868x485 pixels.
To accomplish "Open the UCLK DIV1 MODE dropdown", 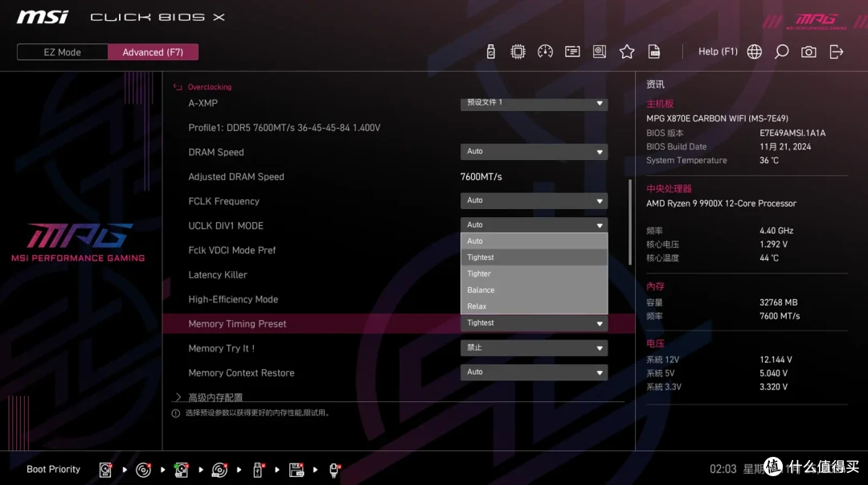I will 534,225.
